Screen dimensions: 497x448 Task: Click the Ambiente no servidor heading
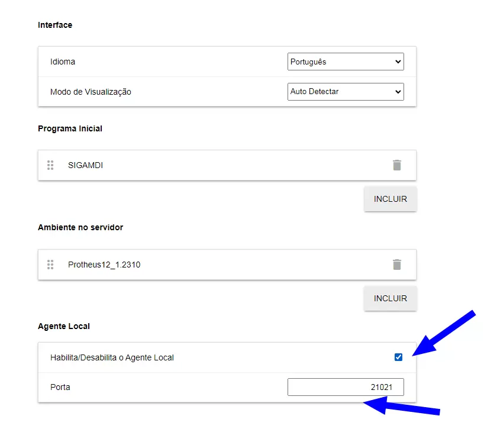80,227
